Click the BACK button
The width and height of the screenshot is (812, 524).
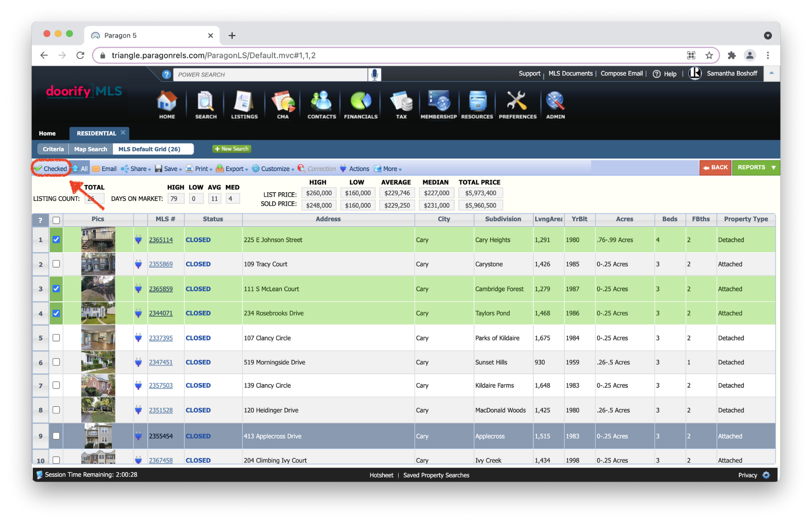coord(715,167)
